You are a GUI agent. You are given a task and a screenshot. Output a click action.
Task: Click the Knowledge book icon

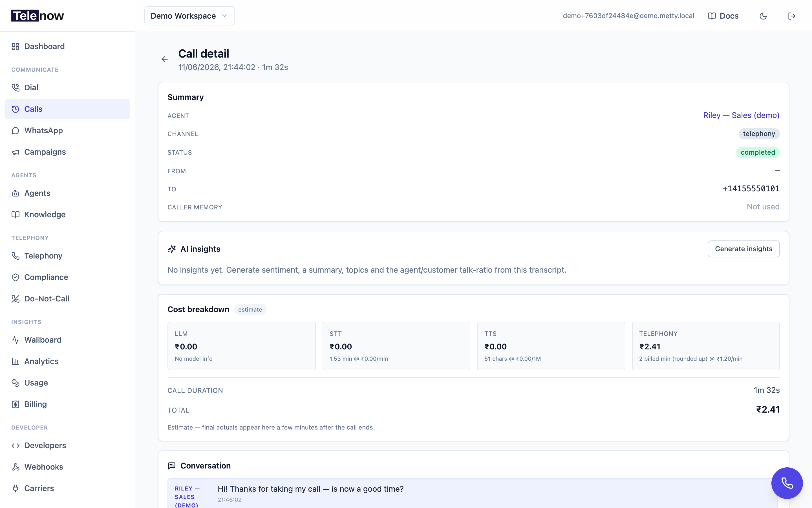[x=16, y=215]
